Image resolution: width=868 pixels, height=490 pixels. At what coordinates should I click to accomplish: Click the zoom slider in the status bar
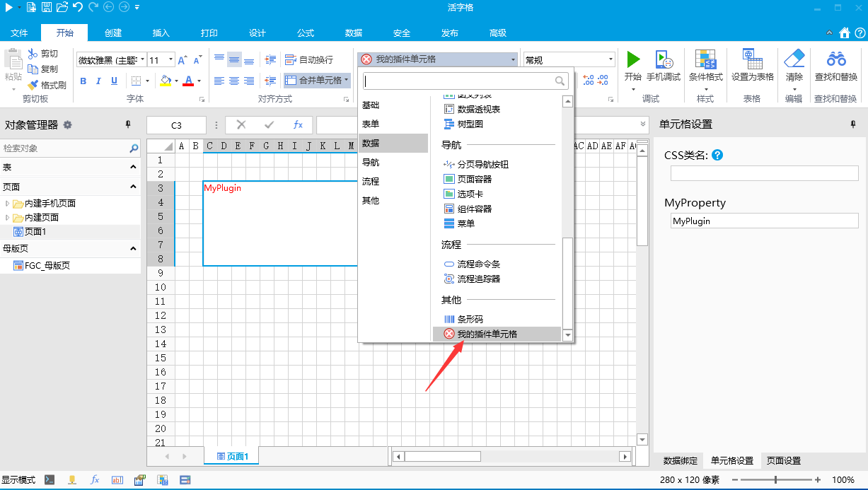pos(775,479)
